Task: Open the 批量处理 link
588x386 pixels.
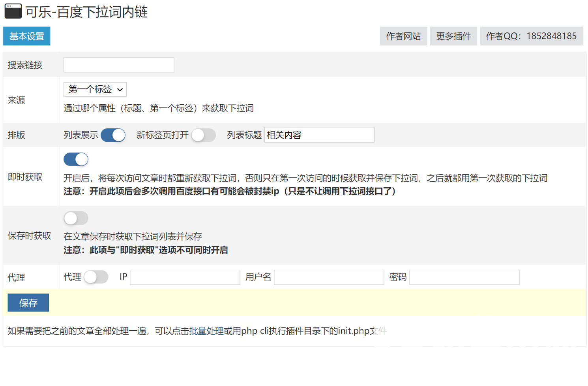Action: tap(206, 331)
